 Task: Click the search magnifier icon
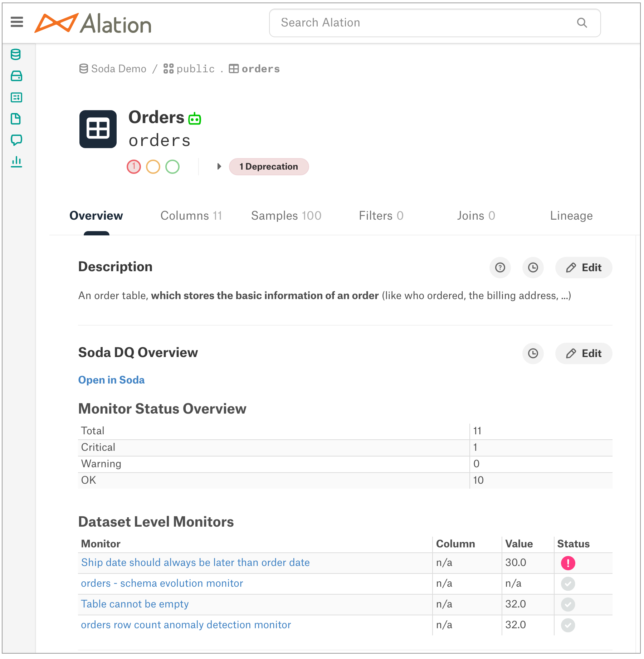[582, 23]
